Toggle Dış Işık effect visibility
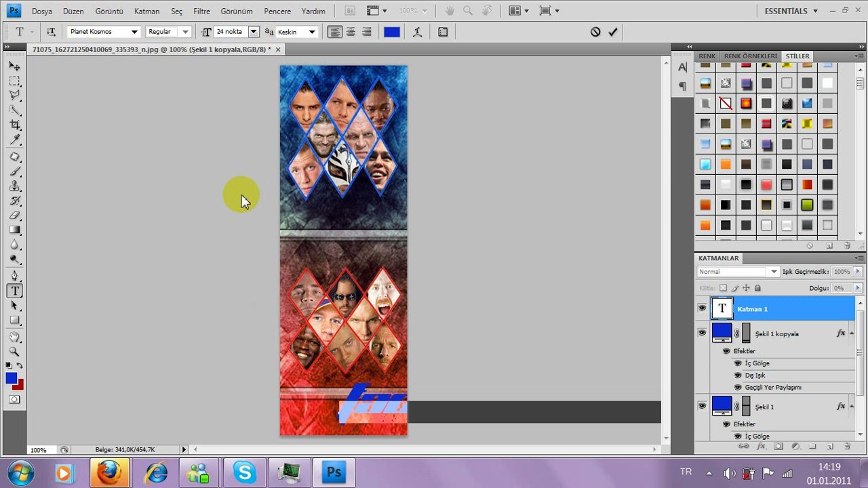This screenshot has width=868, height=488. tap(738, 375)
